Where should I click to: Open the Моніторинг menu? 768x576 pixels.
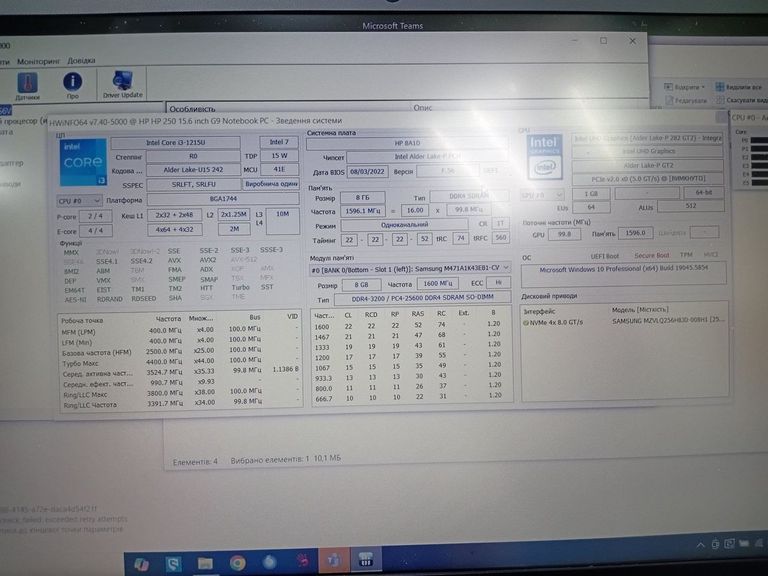(38, 62)
